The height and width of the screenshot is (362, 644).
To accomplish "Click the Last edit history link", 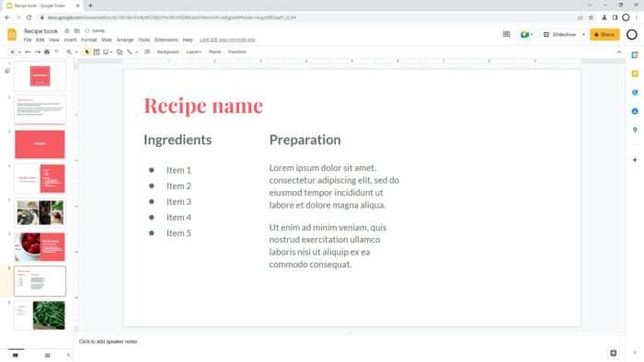I will click(x=227, y=40).
